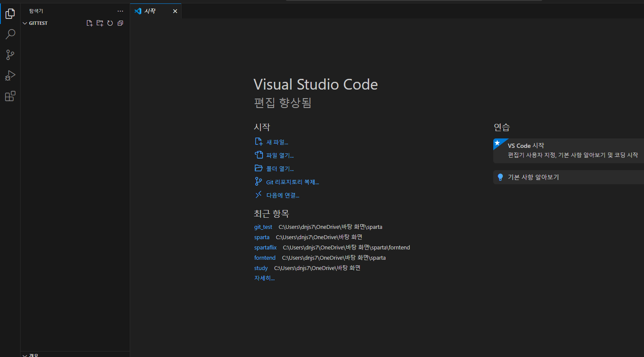Viewport: 644px width, 357px height.
Task: Open the Extensions view
Action: click(10, 96)
